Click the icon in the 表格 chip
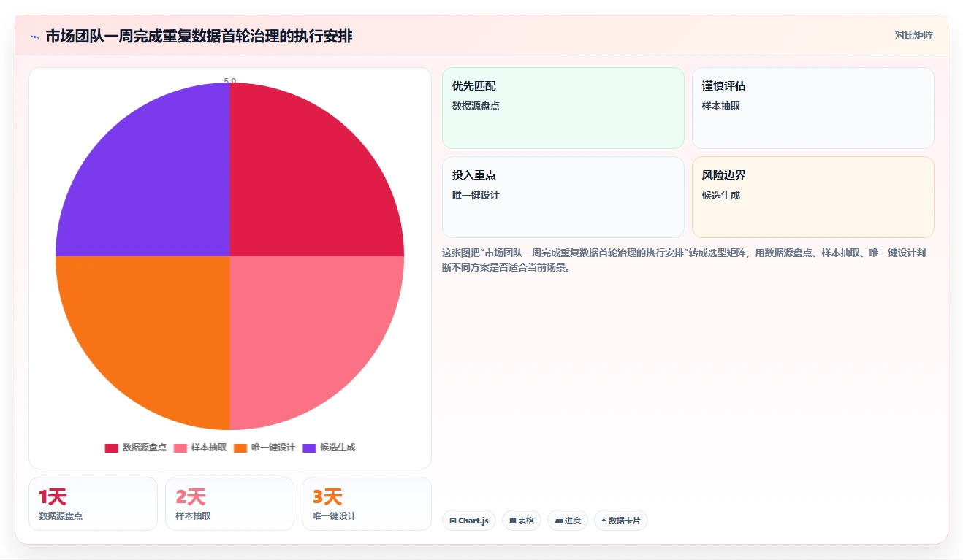Image resolution: width=963 pixels, height=560 pixels. click(x=513, y=521)
